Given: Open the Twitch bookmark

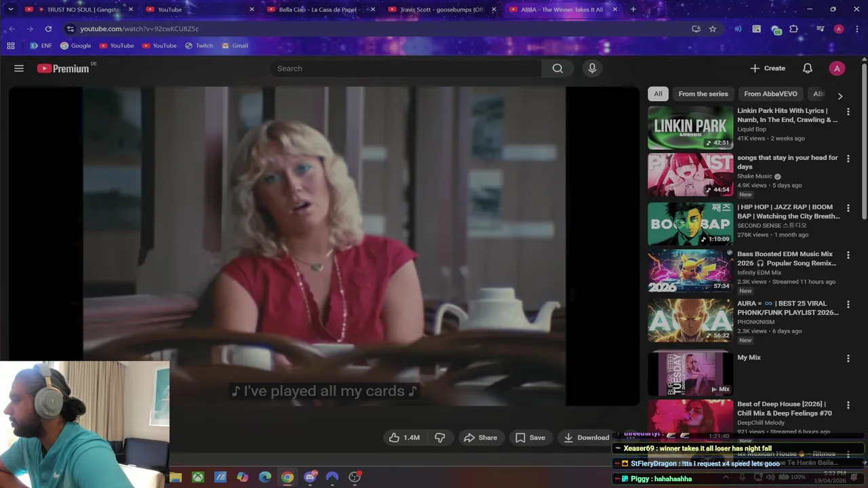Looking at the screenshot, I should [198, 45].
